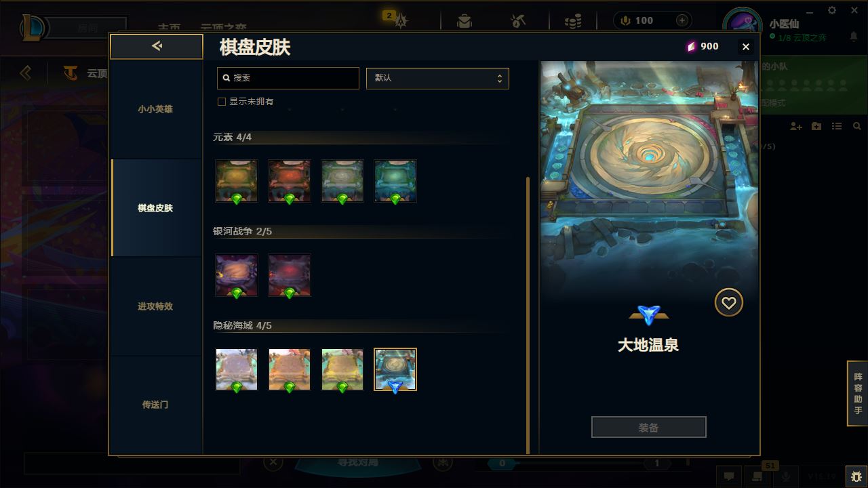Switch to the 进攻特效 tab

[155, 306]
